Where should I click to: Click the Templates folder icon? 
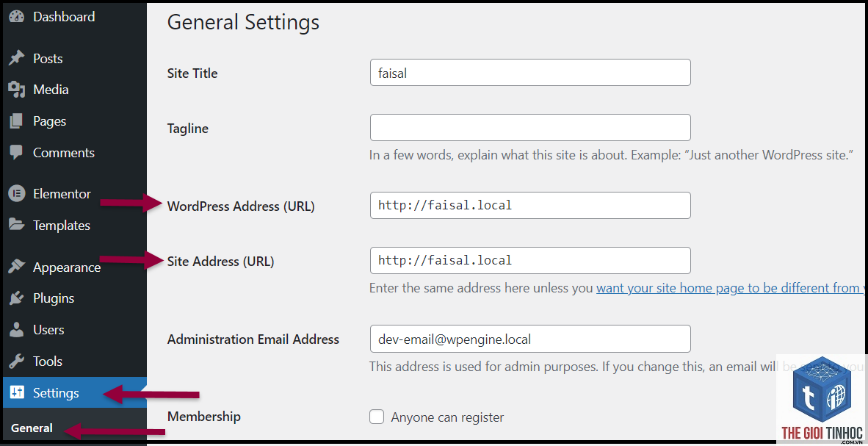(x=17, y=226)
